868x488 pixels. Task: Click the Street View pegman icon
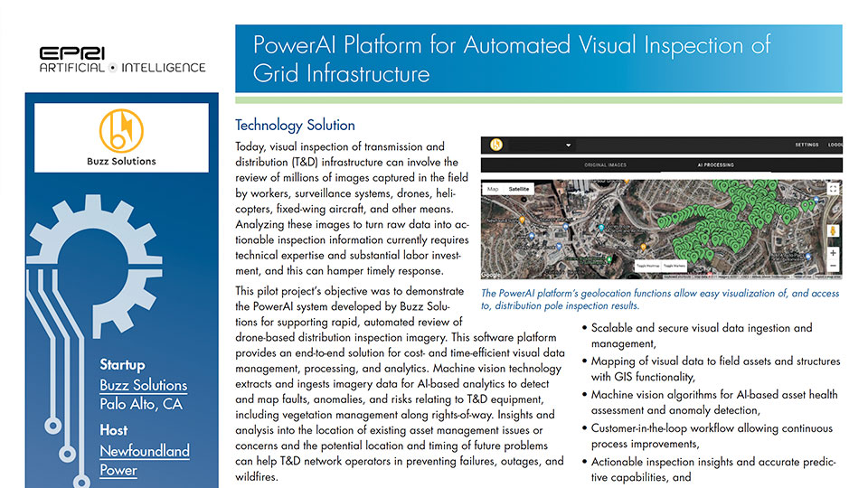pyautogui.click(x=833, y=230)
